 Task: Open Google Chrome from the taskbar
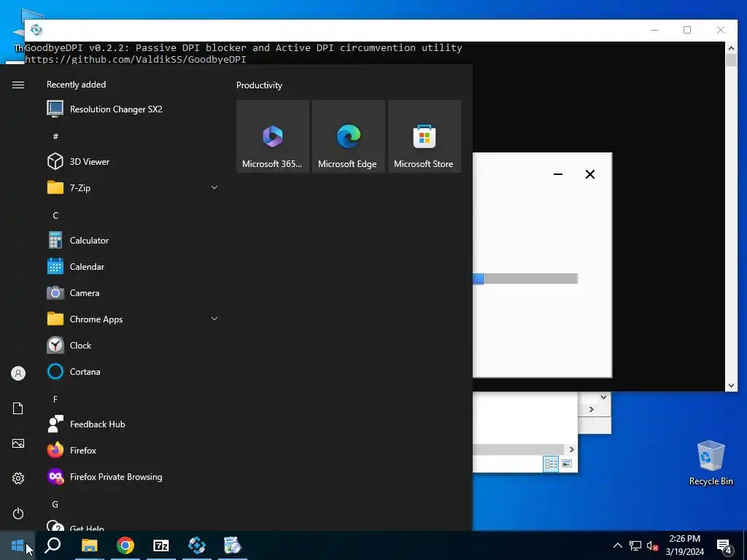tap(125, 545)
